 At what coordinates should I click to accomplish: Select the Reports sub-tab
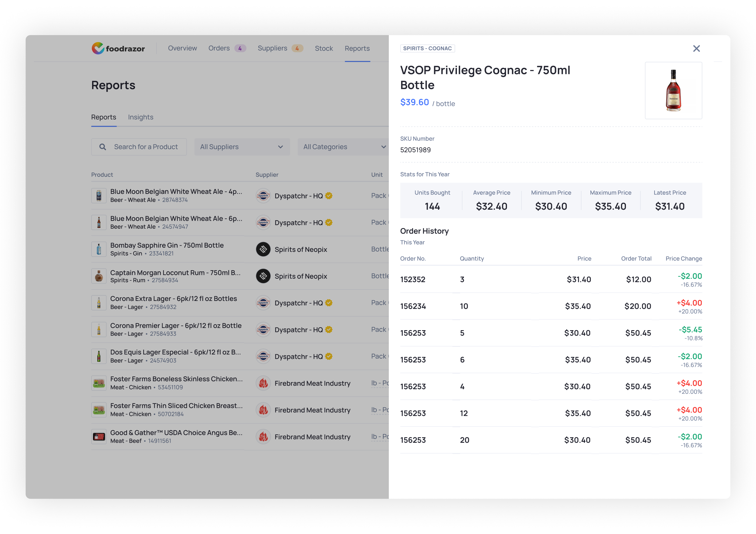tap(104, 117)
